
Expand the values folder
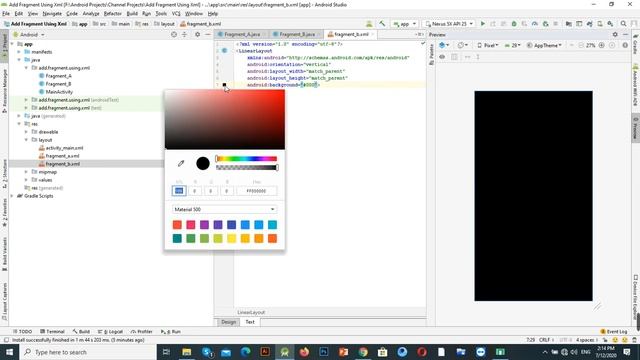[x=26, y=180]
